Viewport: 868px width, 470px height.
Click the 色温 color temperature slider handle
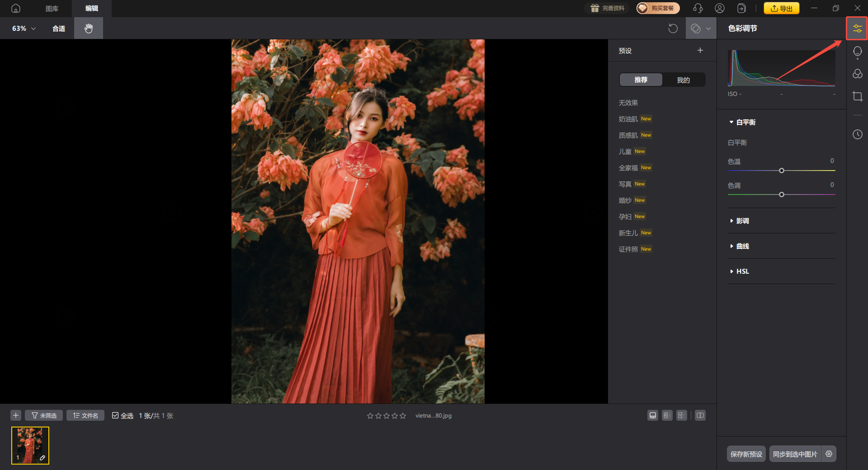click(781, 171)
